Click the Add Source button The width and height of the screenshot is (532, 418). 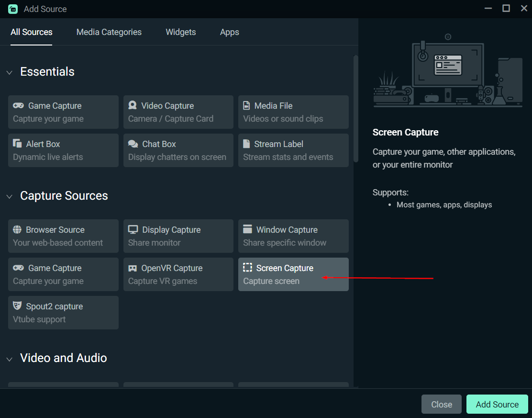pyautogui.click(x=497, y=404)
